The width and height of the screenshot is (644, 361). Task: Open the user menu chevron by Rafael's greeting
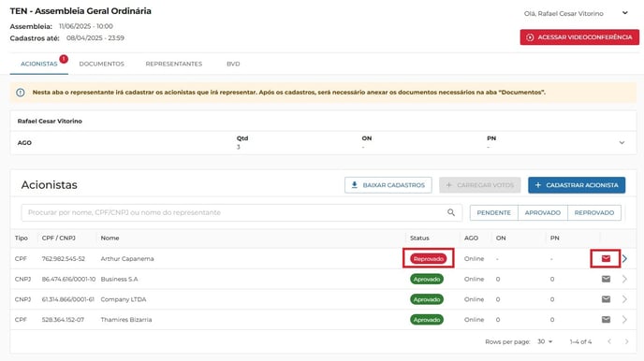tap(624, 13)
